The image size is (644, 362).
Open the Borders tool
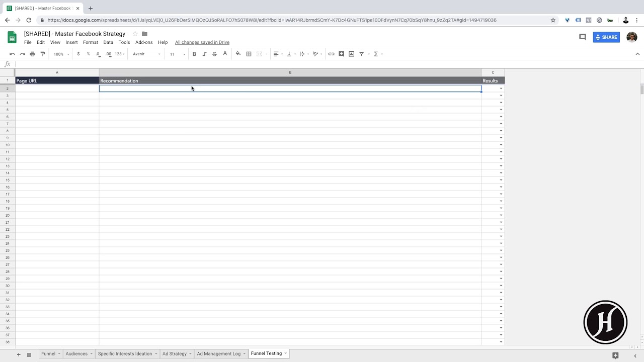coord(249,54)
